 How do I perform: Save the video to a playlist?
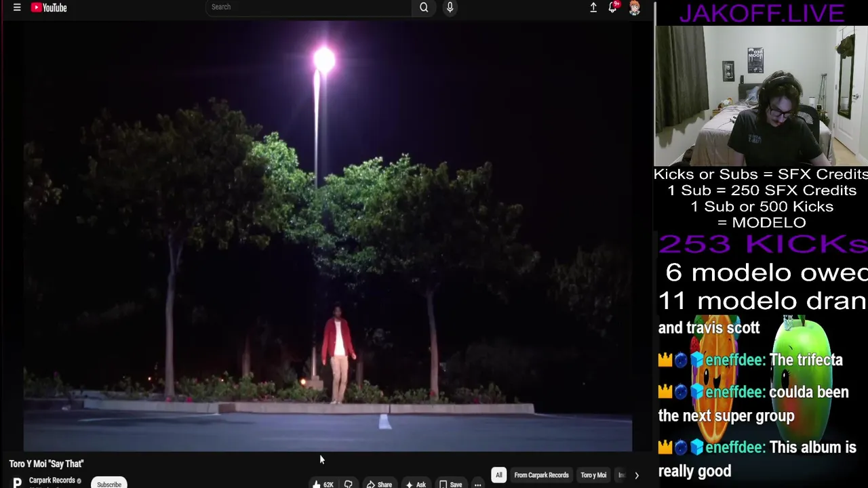tap(451, 484)
